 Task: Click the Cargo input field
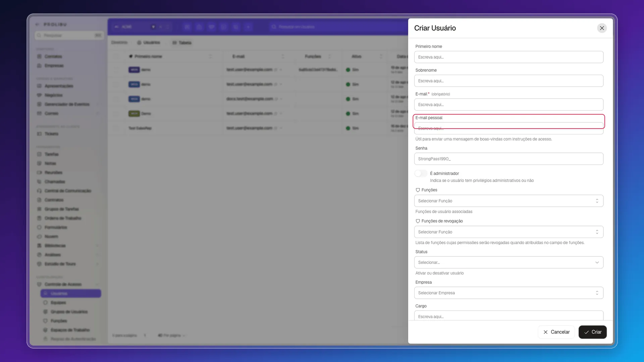[x=508, y=316]
